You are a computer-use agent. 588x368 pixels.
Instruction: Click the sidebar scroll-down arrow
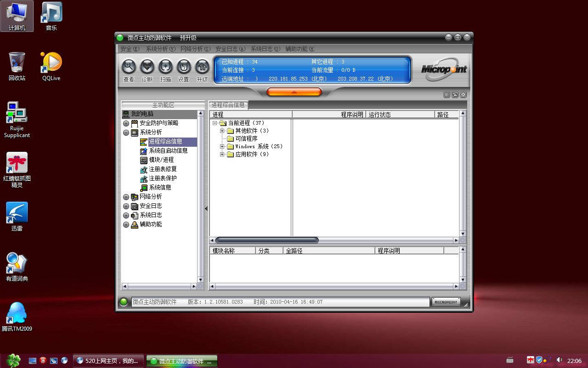(x=200, y=279)
